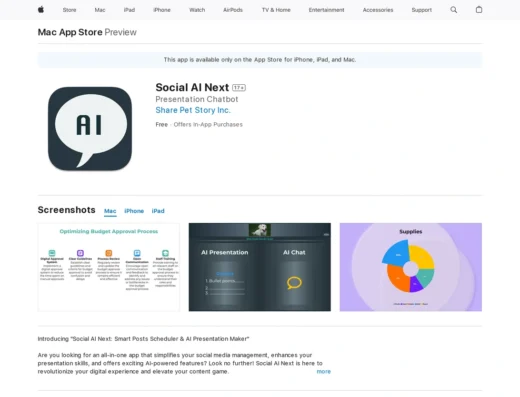Open the Supplies pie chart screenshot

click(x=411, y=267)
